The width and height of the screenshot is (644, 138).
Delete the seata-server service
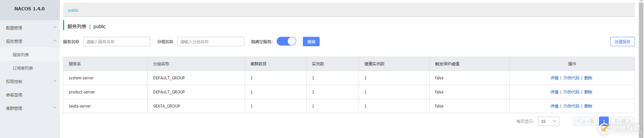pos(588,106)
